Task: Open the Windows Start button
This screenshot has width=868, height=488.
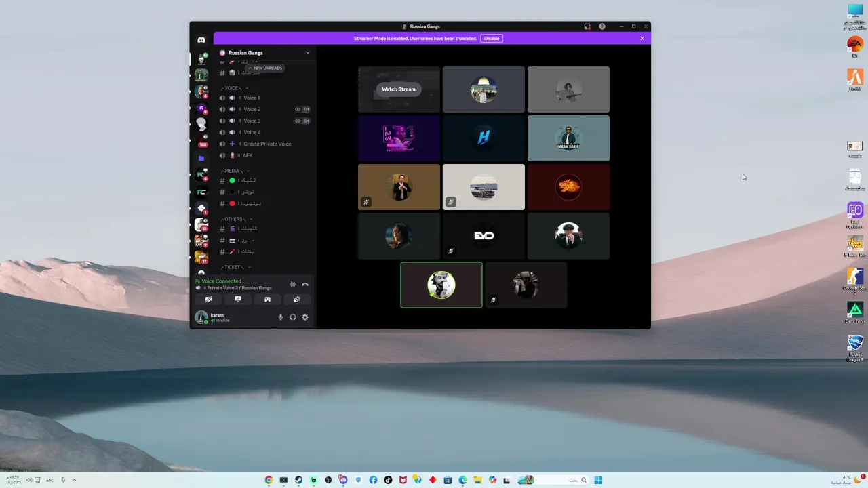Action: coord(598,480)
